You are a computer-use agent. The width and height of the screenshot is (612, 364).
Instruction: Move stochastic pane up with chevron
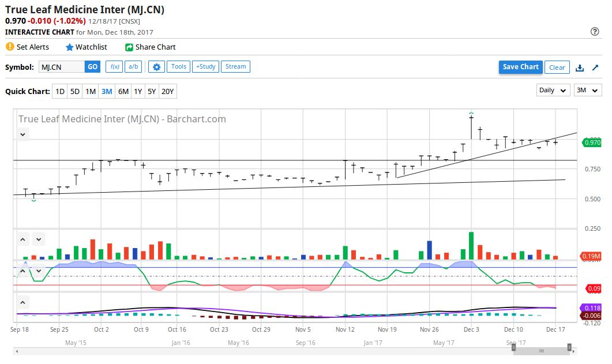pyautogui.click(x=22, y=271)
